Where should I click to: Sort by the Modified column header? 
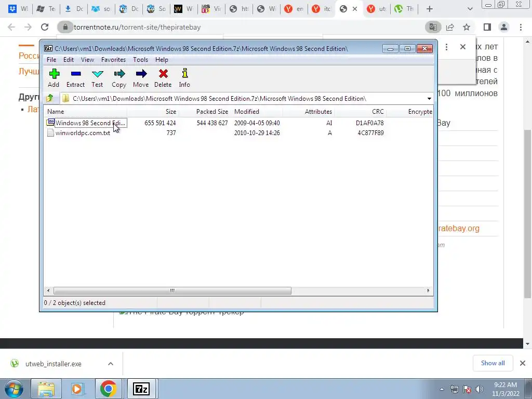pyautogui.click(x=257, y=112)
